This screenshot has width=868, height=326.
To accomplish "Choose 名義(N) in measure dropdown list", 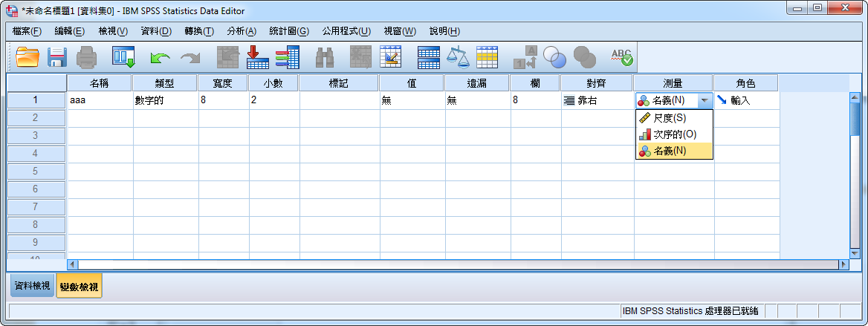I will (x=674, y=151).
